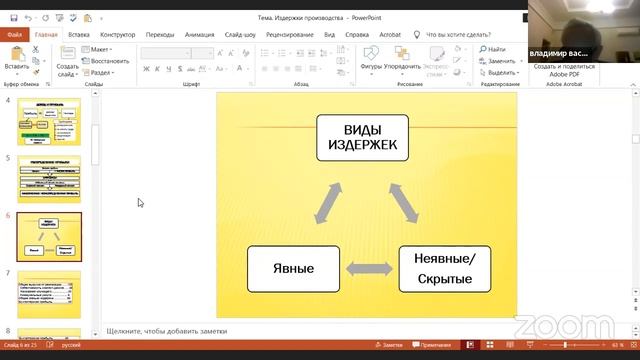The width and height of the screenshot is (640, 360).
Task: Select slide 5 thumbnail
Action: click(x=49, y=179)
